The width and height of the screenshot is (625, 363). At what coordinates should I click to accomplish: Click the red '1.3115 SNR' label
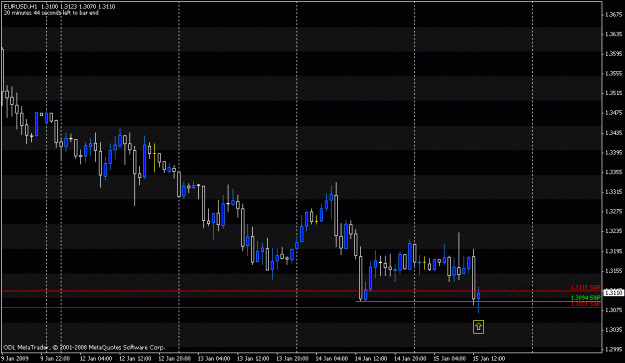(x=585, y=288)
